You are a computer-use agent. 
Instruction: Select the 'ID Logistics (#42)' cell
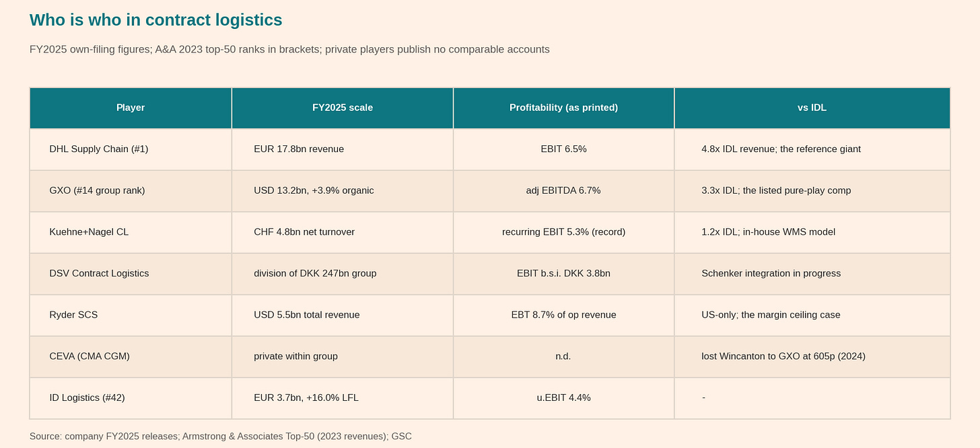(131, 398)
